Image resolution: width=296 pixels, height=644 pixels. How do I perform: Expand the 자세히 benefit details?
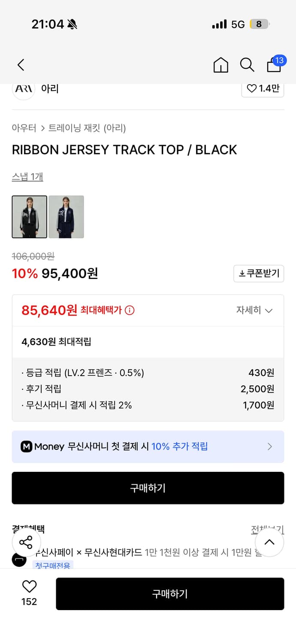(x=254, y=310)
